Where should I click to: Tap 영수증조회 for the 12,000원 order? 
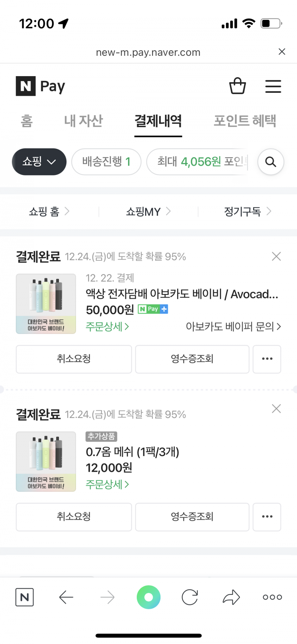[x=192, y=517]
